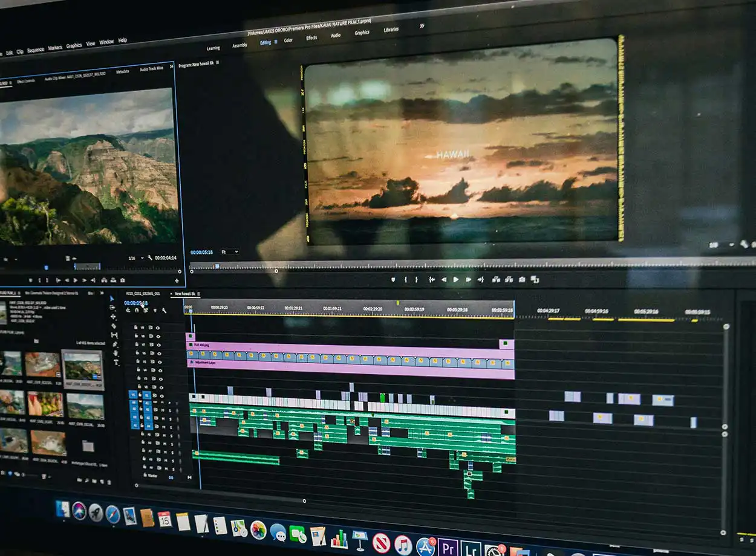
Task: Expand workspace overflow chevron
Action: click(x=422, y=26)
